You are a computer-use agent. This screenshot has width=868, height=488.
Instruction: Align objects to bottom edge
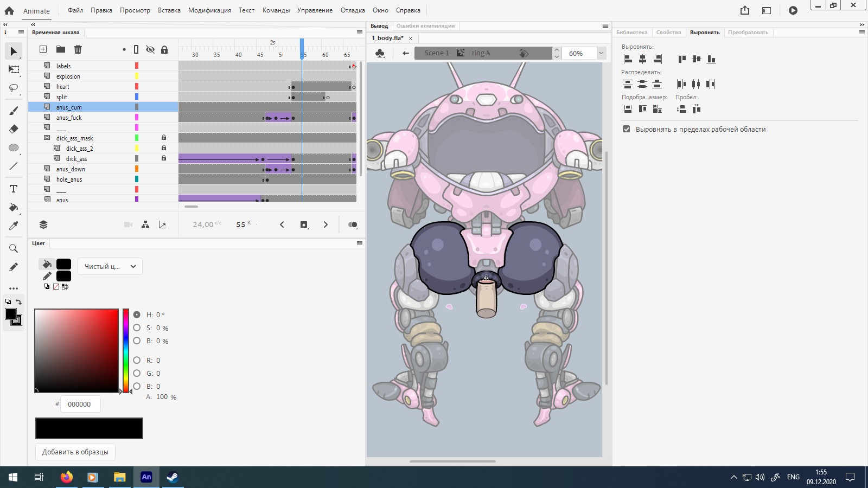coord(711,59)
